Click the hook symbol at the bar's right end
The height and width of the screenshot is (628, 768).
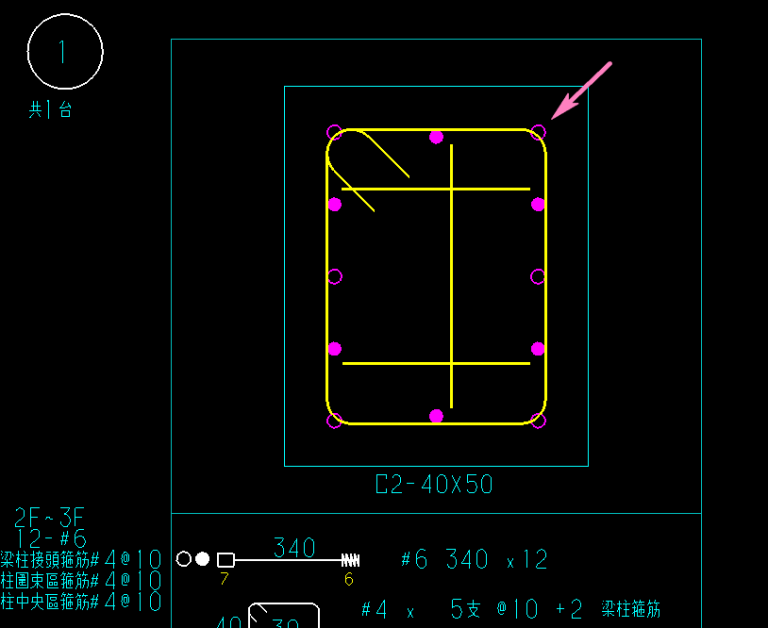tap(350, 560)
